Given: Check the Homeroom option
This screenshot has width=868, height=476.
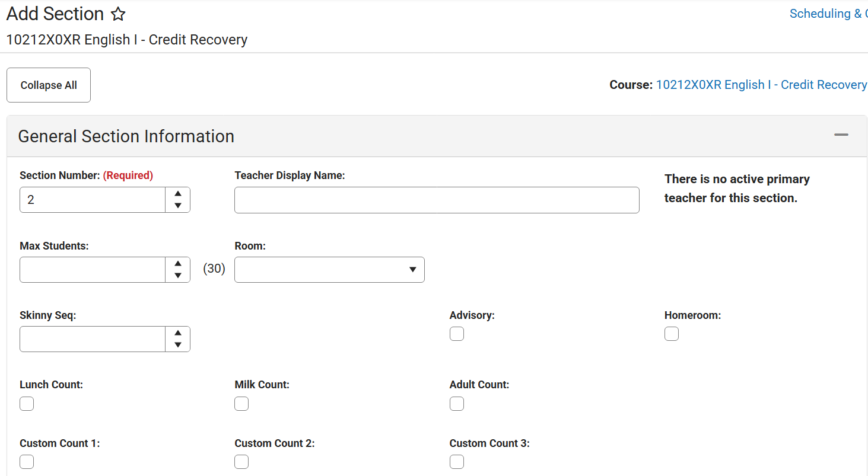Looking at the screenshot, I should [x=672, y=334].
